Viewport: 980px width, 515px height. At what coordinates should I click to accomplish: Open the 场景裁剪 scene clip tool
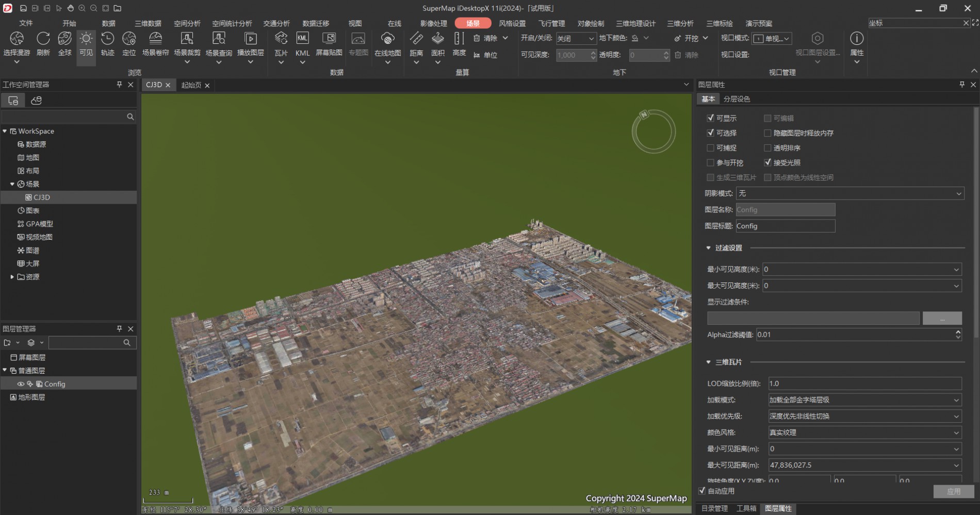[187, 48]
